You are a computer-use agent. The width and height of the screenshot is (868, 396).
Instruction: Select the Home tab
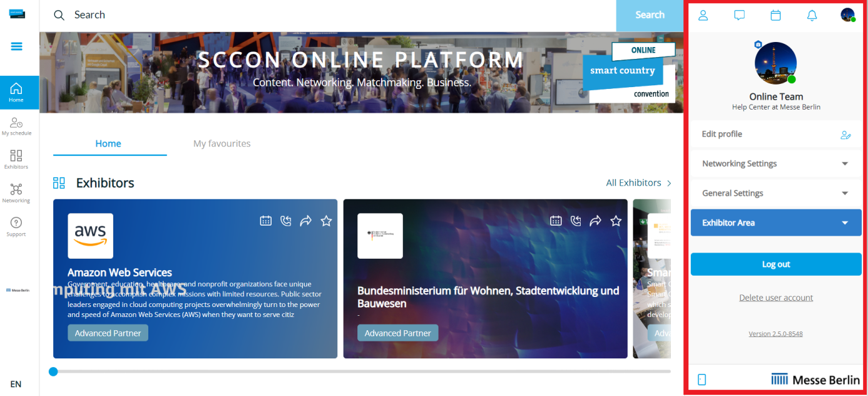(110, 143)
